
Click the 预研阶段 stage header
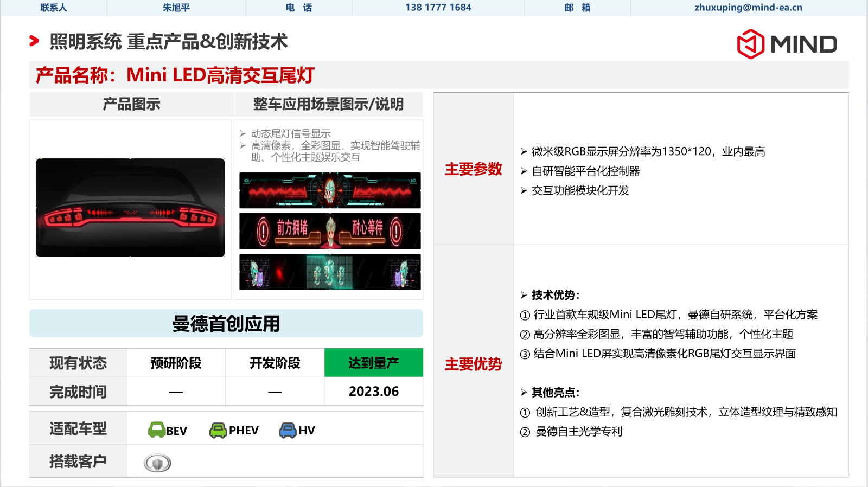tap(176, 363)
